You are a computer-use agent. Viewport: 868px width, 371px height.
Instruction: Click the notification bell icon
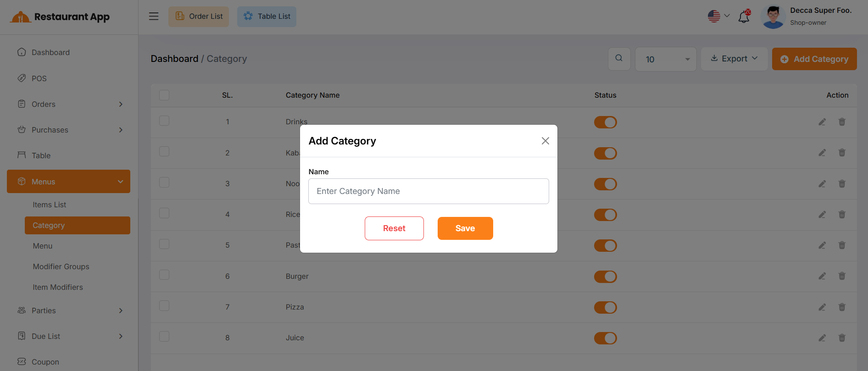[x=744, y=17]
